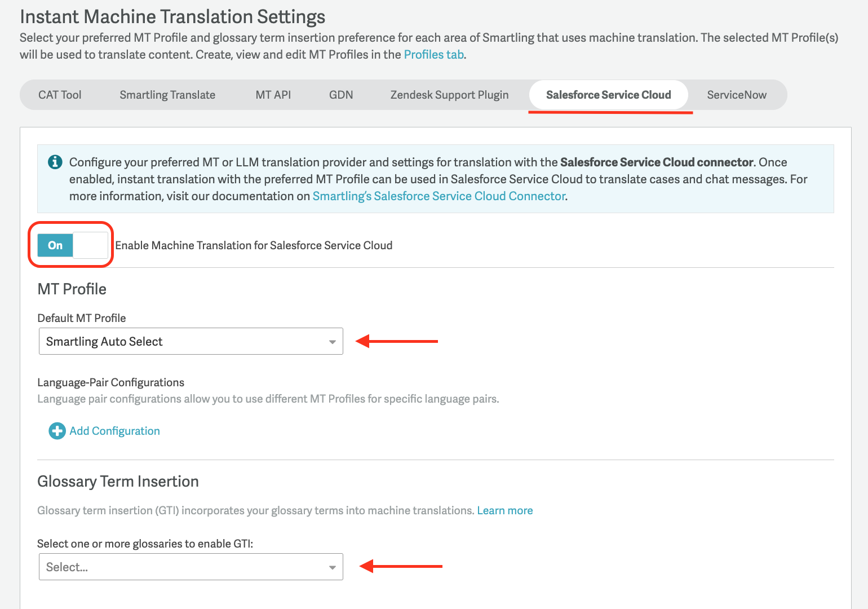868x609 pixels.
Task: Switch to the CAT Tool tab
Action: click(x=60, y=95)
